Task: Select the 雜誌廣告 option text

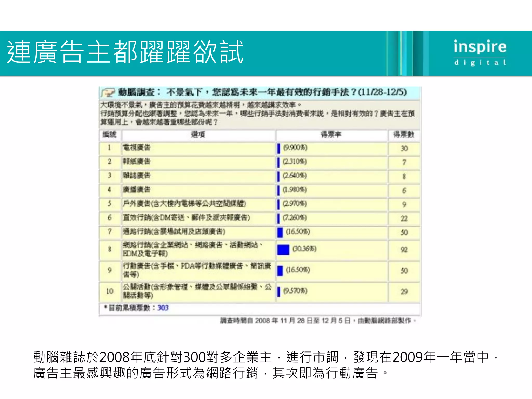Action: (x=137, y=176)
